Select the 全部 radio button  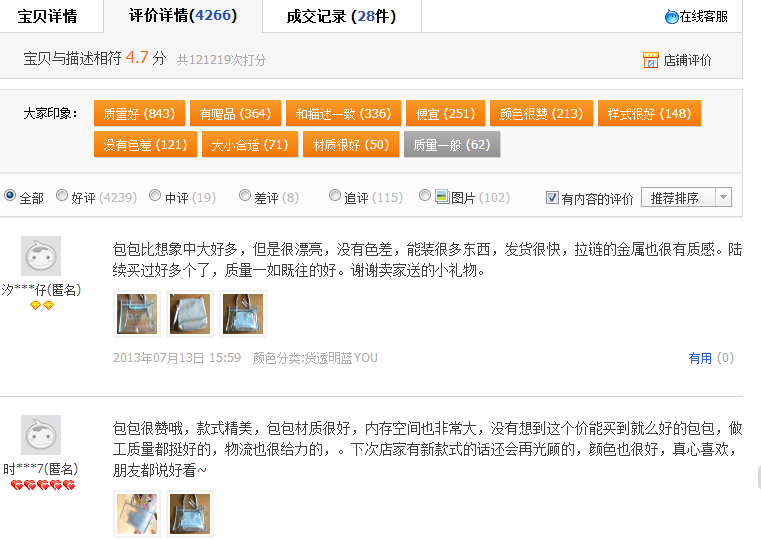[x=10, y=196]
